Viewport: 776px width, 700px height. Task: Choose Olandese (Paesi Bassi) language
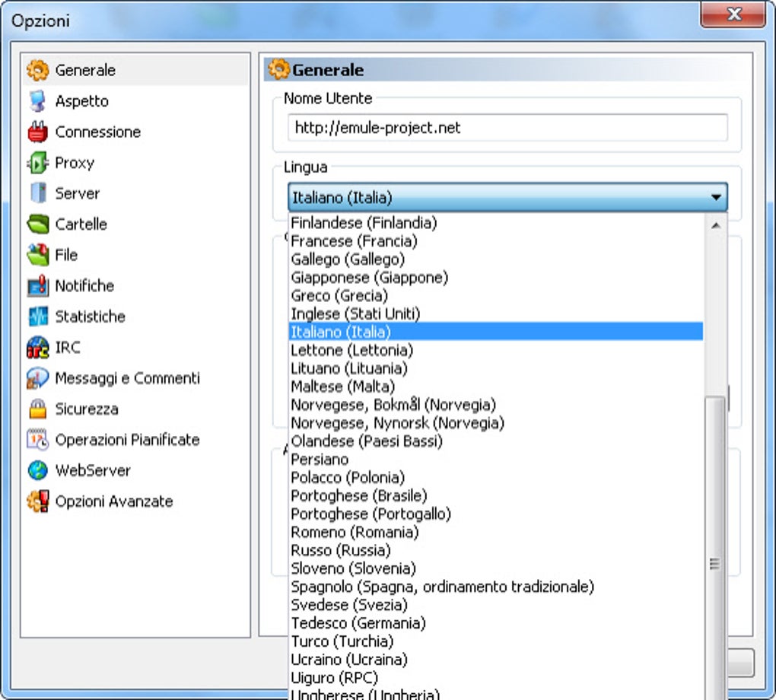click(x=496, y=441)
